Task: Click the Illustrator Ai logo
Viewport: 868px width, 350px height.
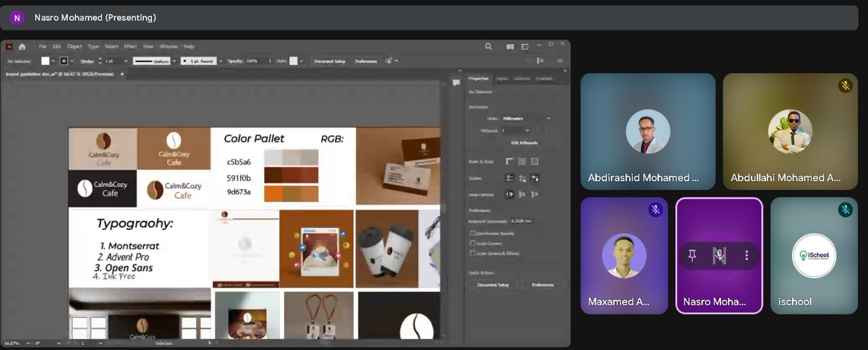Action: pos(9,46)
